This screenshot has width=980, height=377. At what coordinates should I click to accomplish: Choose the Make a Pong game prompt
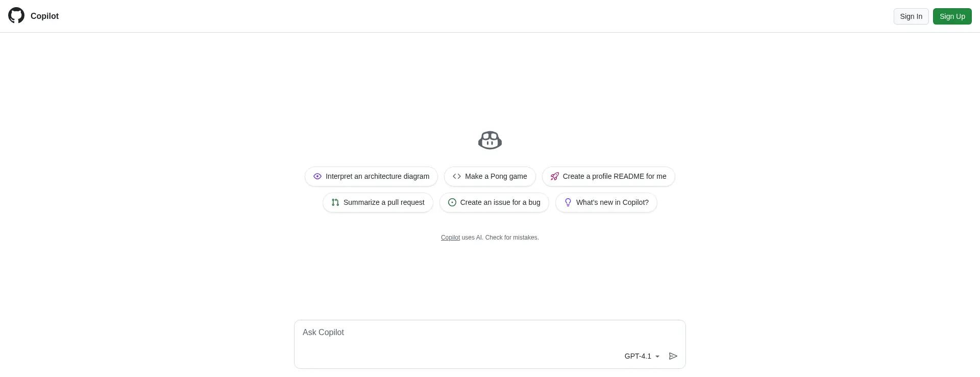tap(496, 176)
